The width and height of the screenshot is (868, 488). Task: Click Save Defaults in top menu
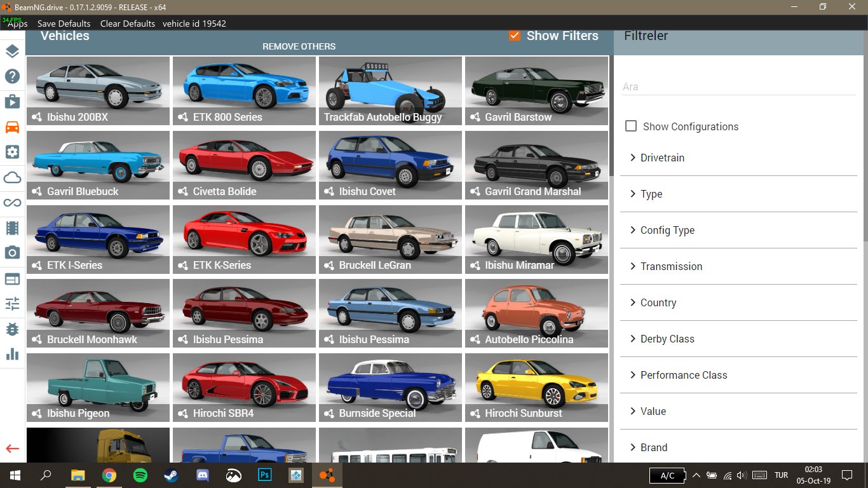pos(64,24)
